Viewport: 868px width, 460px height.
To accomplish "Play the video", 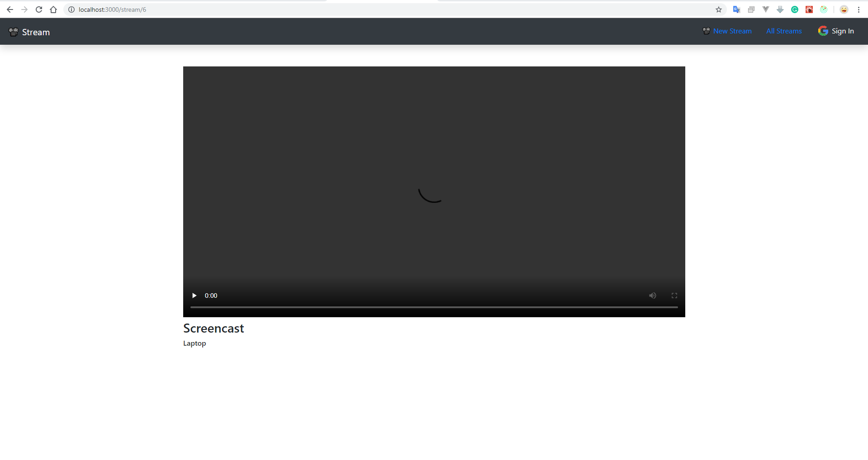I will click(194, 296).
